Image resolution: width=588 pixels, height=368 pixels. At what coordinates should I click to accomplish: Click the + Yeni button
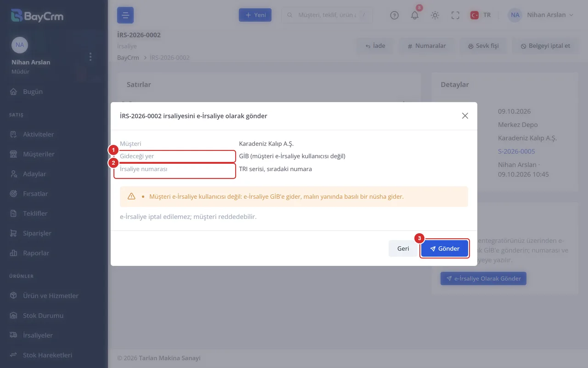[255, 15]
